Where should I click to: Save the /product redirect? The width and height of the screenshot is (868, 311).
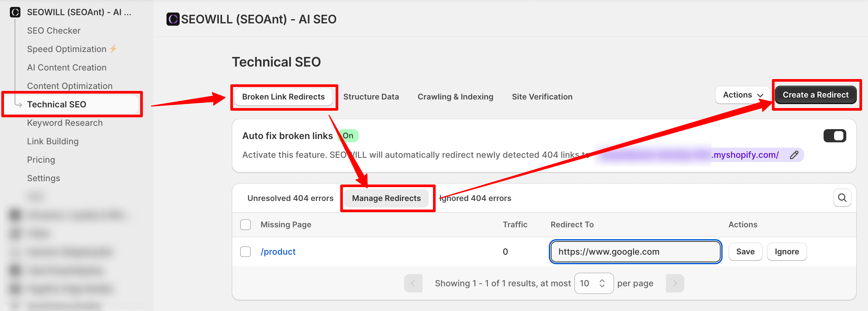745,252
